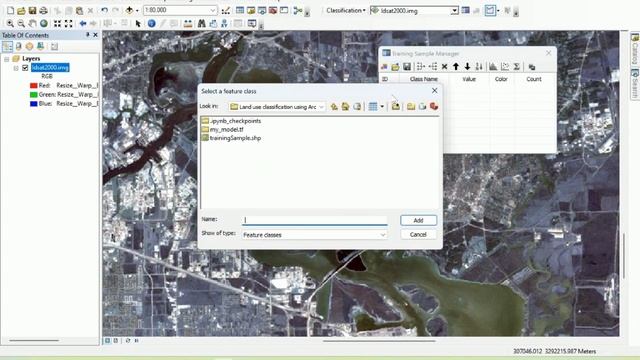Image resolution: width=640 pixels, height=360 pixels.
Task: Select the my_model.tf folder
Action: click(x=222, y=130)
